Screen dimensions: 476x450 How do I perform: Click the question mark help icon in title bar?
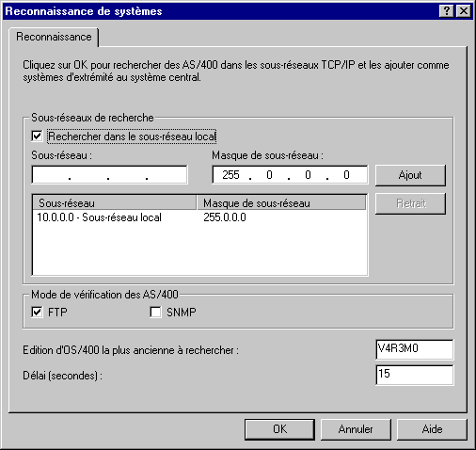[447, 11]
